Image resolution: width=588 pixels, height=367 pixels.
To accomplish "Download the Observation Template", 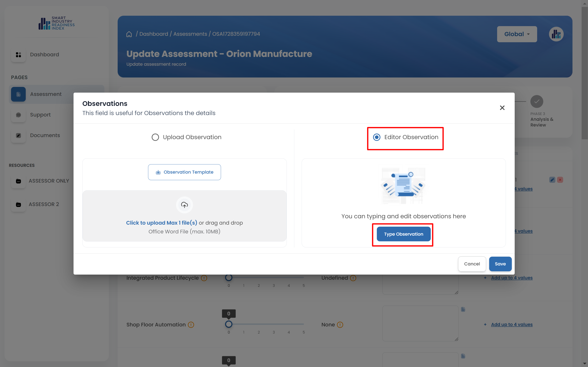I will click(184, 172).
